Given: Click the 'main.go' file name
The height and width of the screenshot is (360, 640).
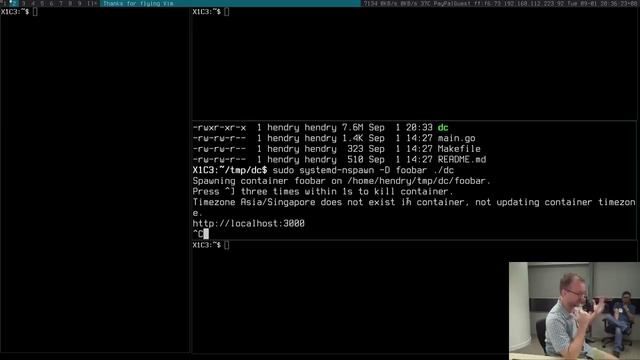Looking at the screenshot, I should point(456,138).
